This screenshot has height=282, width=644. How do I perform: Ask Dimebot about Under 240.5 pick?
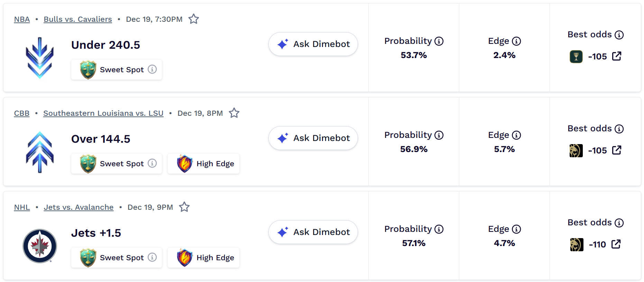313,44
